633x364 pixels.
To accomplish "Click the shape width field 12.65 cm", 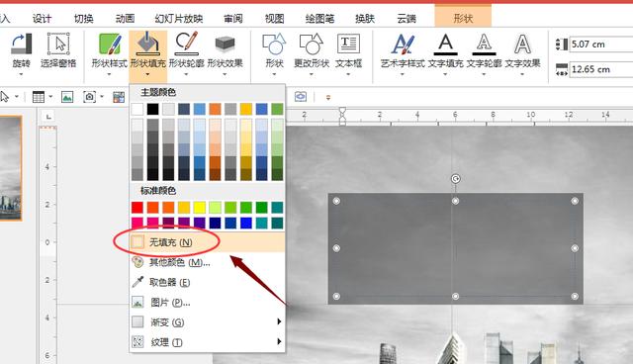I will point(600,69).
